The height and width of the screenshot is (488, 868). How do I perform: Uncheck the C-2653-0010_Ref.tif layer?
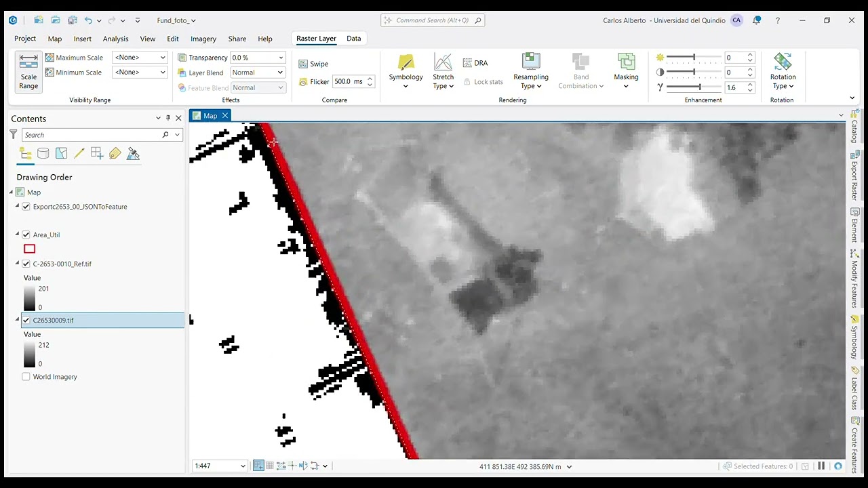click(x=26, y=264)
